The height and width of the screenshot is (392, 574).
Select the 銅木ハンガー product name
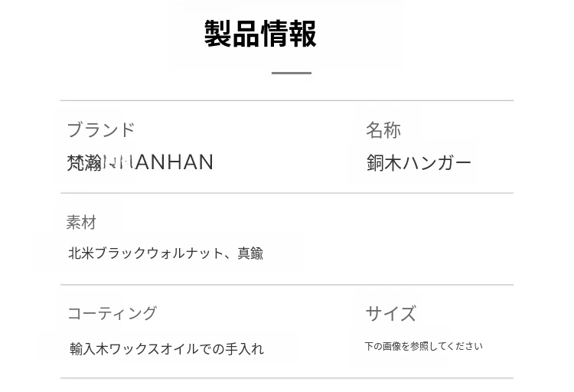419,163
